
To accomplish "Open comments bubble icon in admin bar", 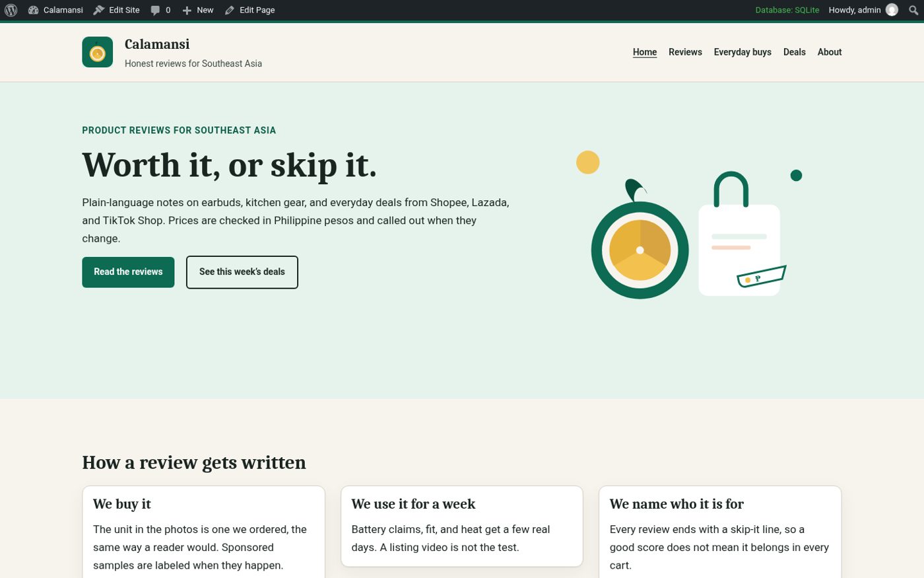I will (155, 10).
